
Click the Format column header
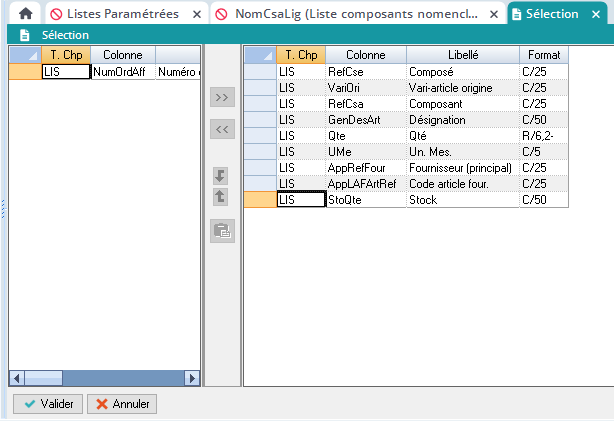tap(543, 55)
